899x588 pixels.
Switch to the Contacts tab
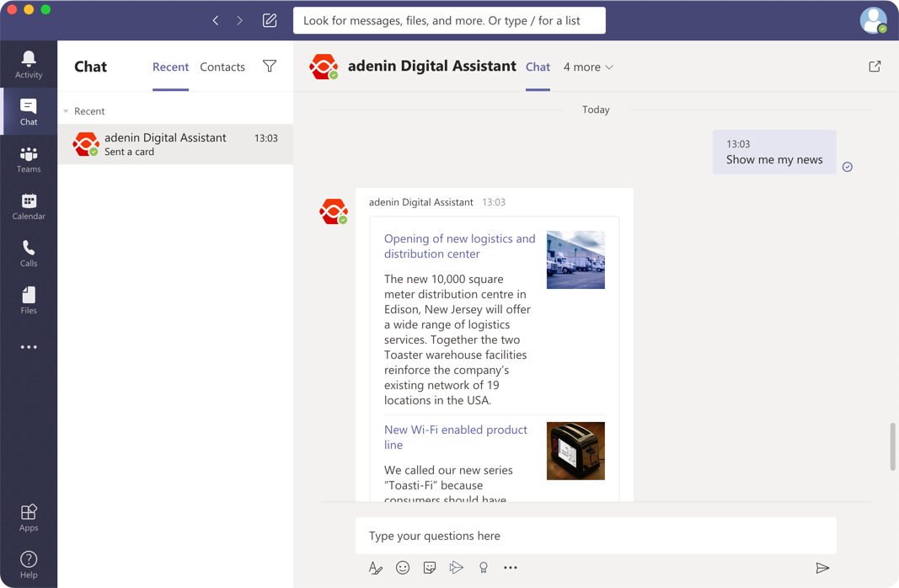(222, 67)
